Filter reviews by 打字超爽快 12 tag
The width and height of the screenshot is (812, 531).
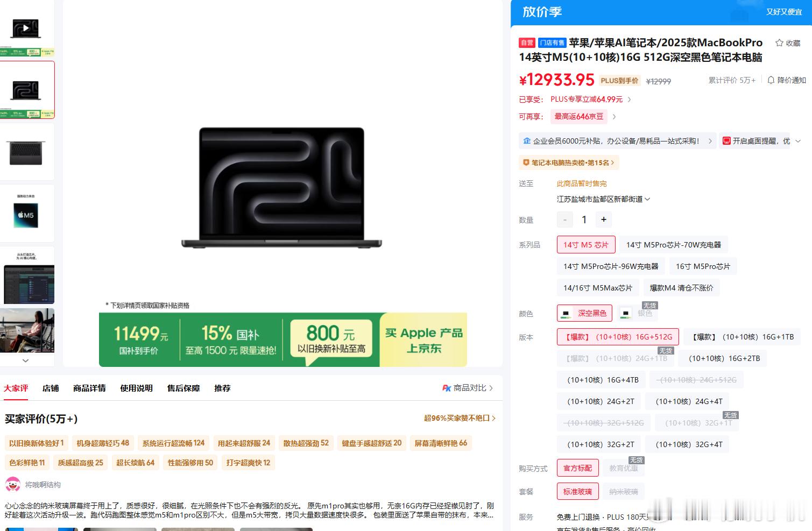pyautogui.click(x=248, y=463)
